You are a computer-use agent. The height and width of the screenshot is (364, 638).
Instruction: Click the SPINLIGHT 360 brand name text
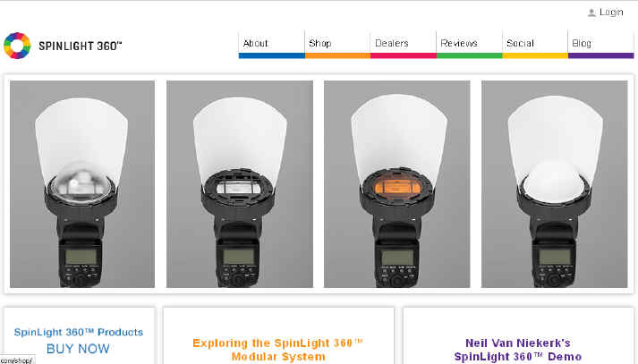(x=81, y=46)
